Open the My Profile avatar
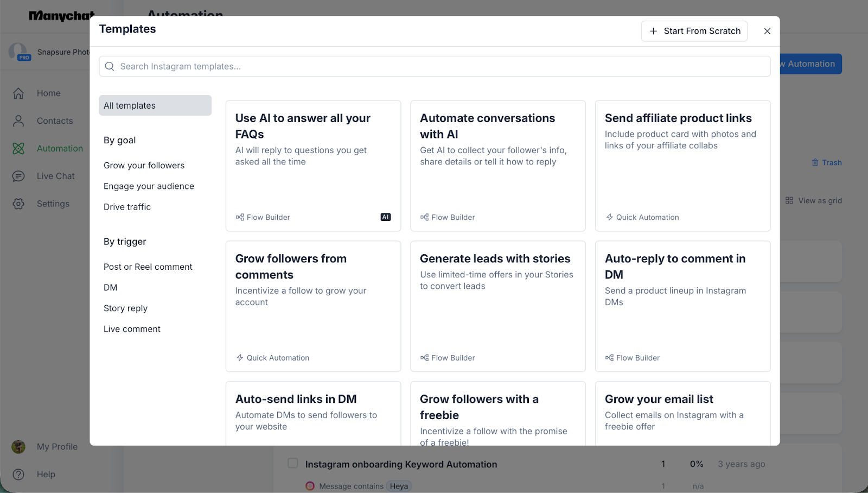 click(18, 447)
